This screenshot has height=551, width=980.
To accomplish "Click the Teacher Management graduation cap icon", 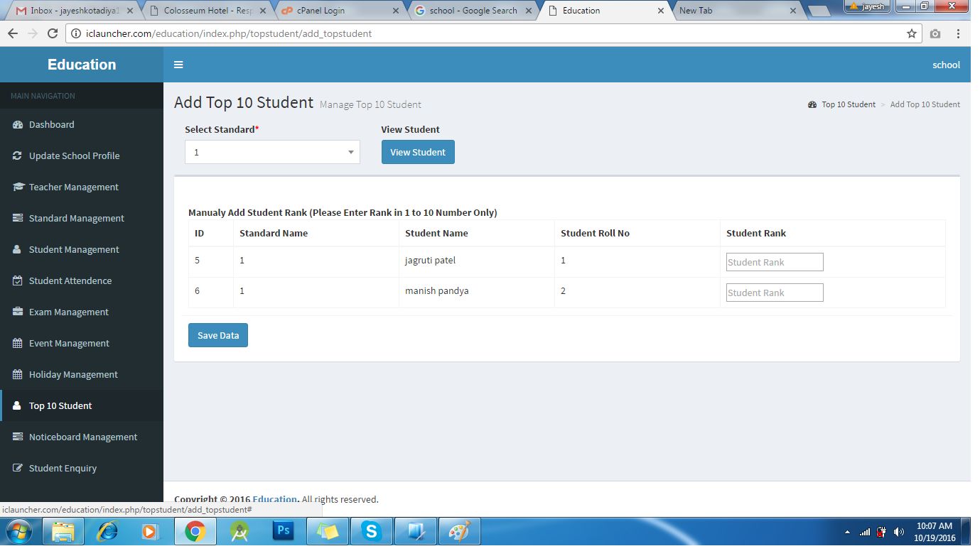I will (17, 187).
